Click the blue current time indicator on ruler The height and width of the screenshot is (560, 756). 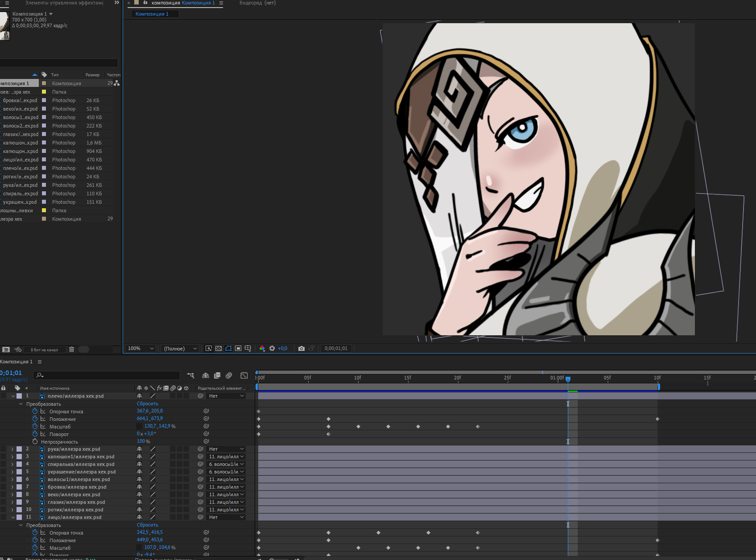tap(568, 379)
